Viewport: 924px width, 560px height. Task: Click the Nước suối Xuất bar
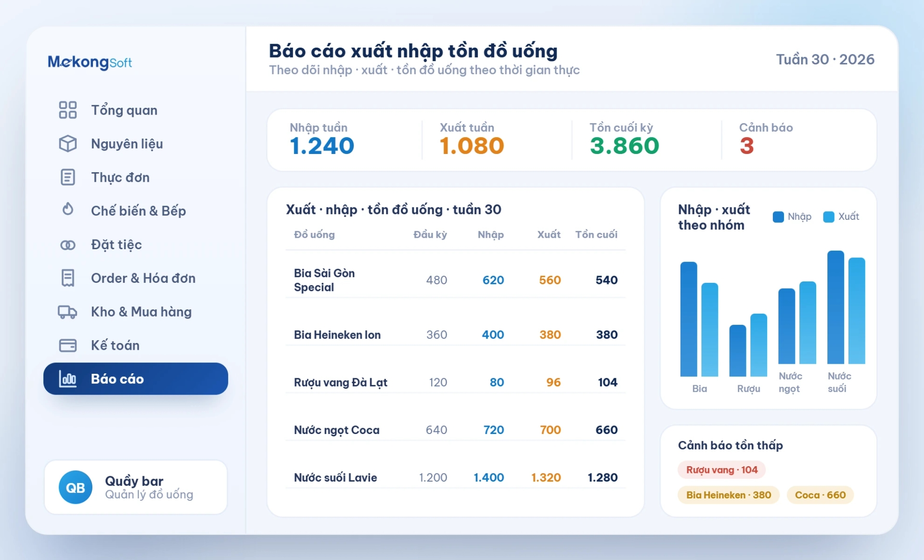[857, 310]
